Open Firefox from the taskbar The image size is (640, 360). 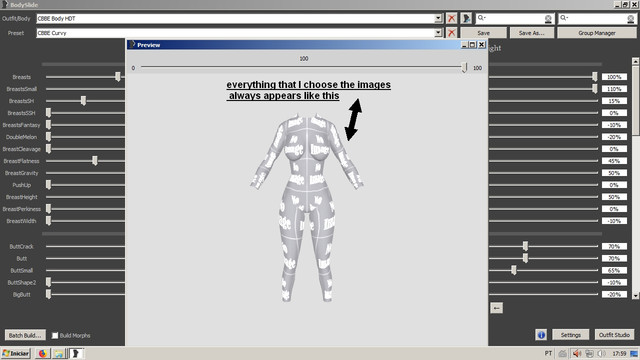42,353
